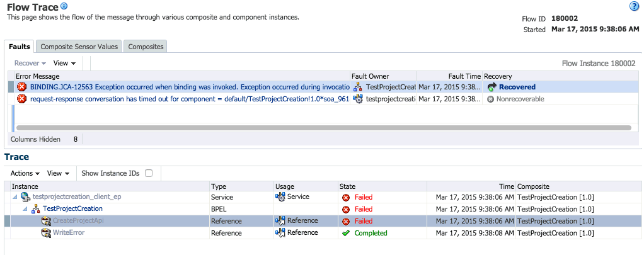Open the testprojectcreation_client_ep instance link

tap(77, 196)
